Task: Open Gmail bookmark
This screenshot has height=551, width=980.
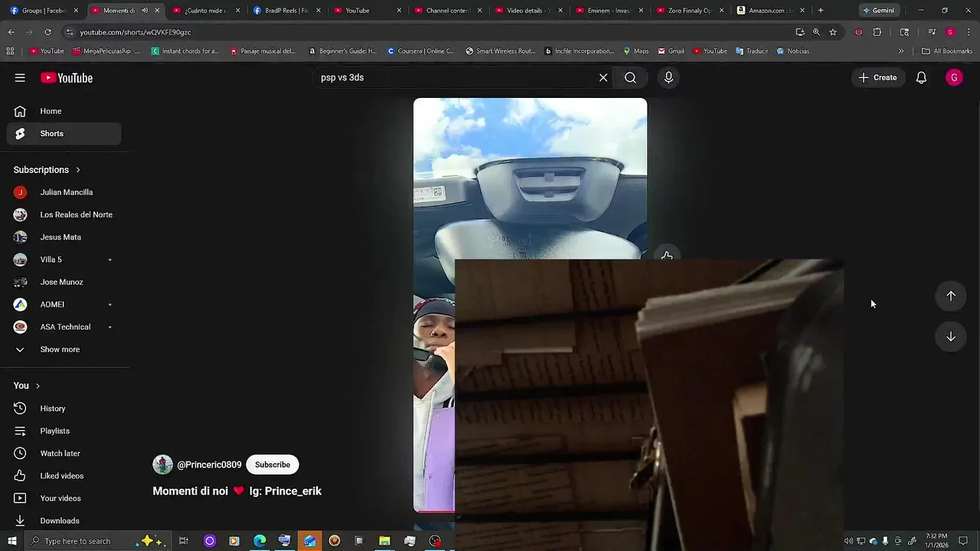Action: (671, 51)
